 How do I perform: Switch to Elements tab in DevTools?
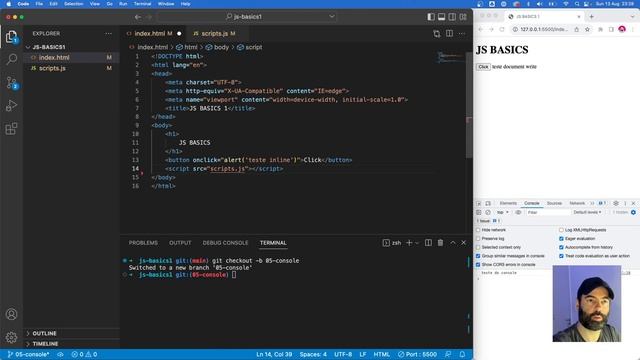(508, 203)
